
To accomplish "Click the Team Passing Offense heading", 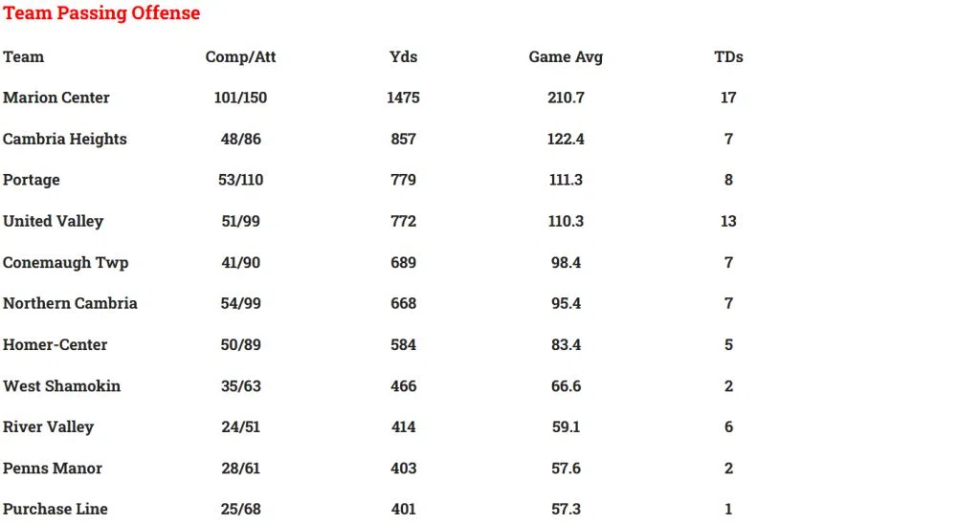I will [x=101, y=13].
